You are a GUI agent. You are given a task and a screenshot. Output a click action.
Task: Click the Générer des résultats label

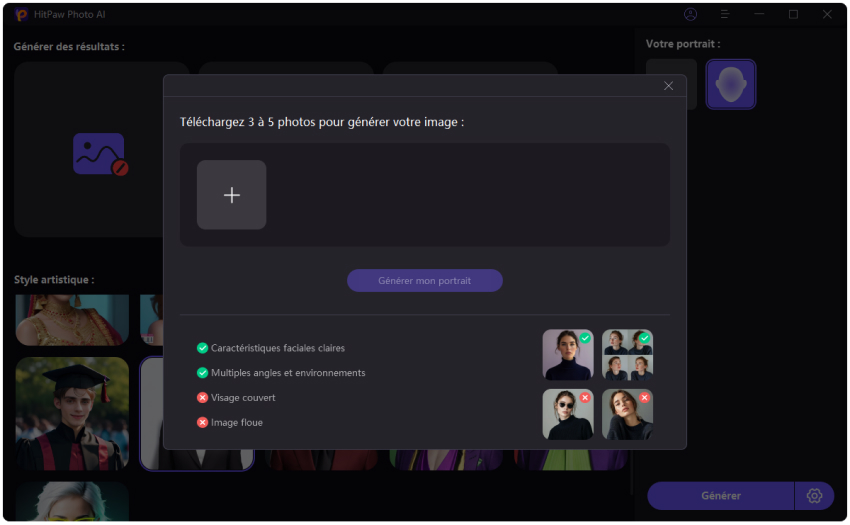69,47
